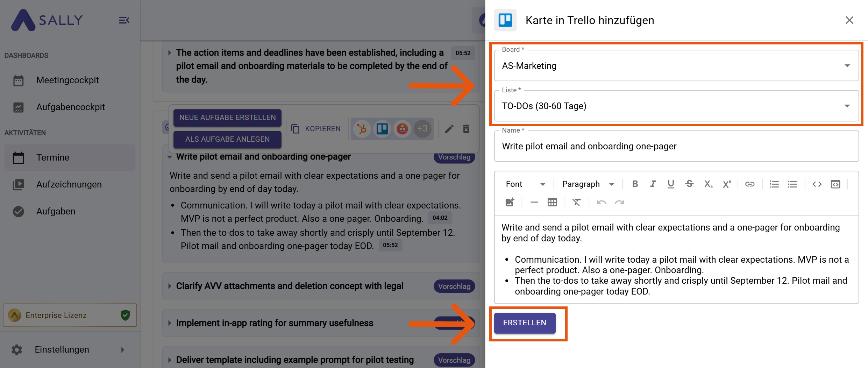
Task: Click the 05:52 timestamp in summary header
Action: [x=463, y=53]
